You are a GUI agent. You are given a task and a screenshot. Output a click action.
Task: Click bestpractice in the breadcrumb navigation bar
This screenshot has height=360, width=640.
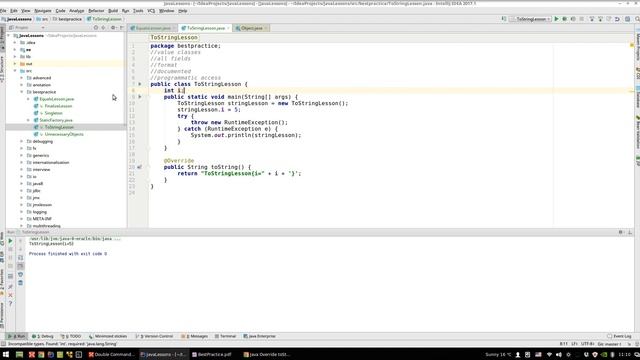pyautogui.click(x=67, y=19)
